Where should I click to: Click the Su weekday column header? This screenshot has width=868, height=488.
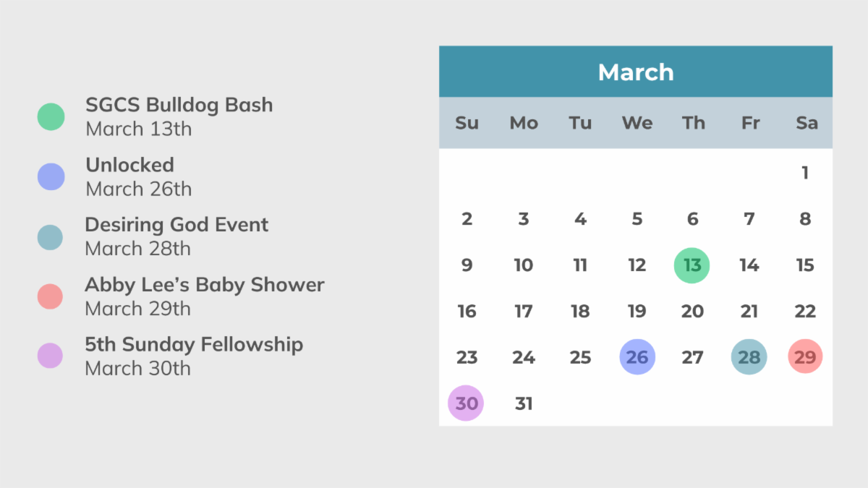click(467, 123)
